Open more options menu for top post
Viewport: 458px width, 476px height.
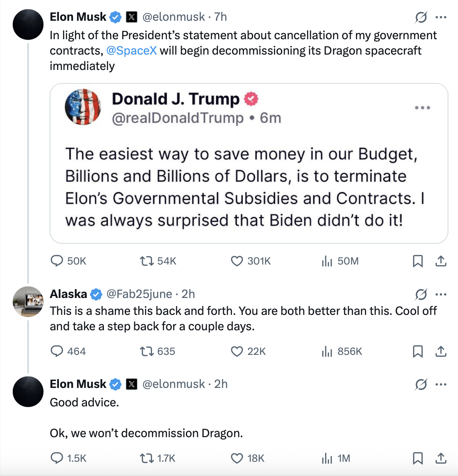point(441,17)
